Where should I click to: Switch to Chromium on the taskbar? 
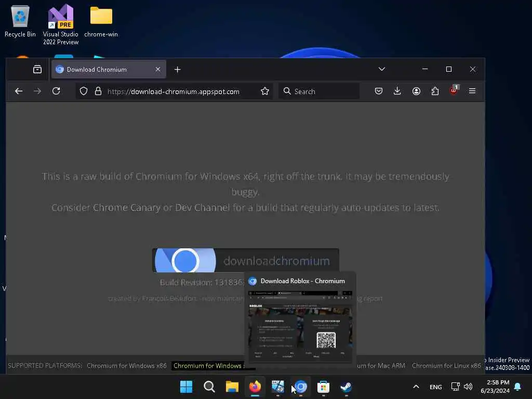tap(301, 387)
